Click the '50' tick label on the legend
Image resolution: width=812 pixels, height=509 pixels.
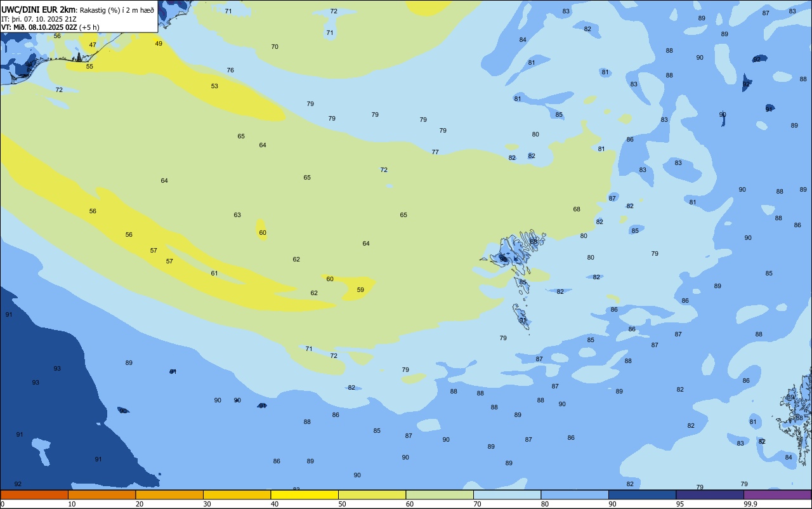coord(343,504)
